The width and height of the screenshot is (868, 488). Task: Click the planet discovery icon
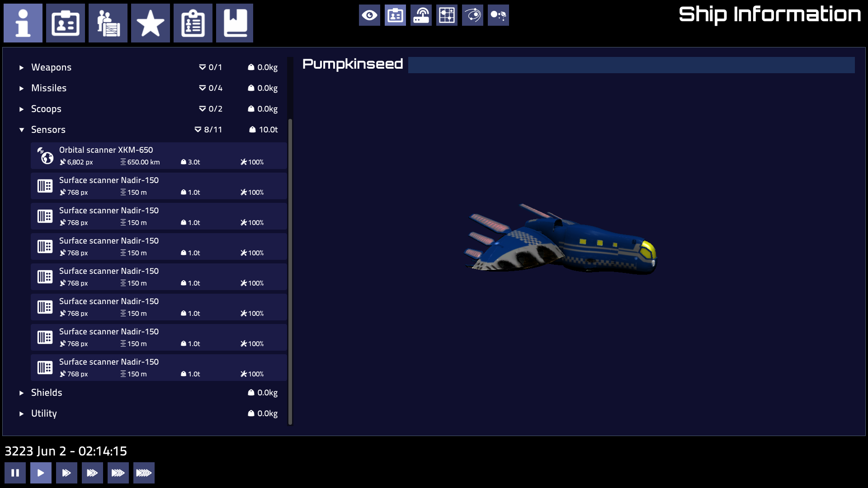tap(498, 15)
